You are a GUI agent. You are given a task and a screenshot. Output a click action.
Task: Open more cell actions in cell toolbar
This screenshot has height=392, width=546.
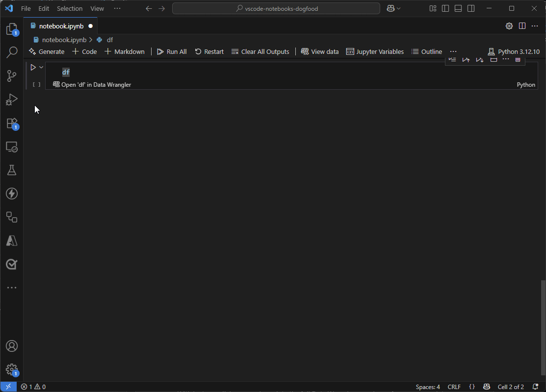506,60
